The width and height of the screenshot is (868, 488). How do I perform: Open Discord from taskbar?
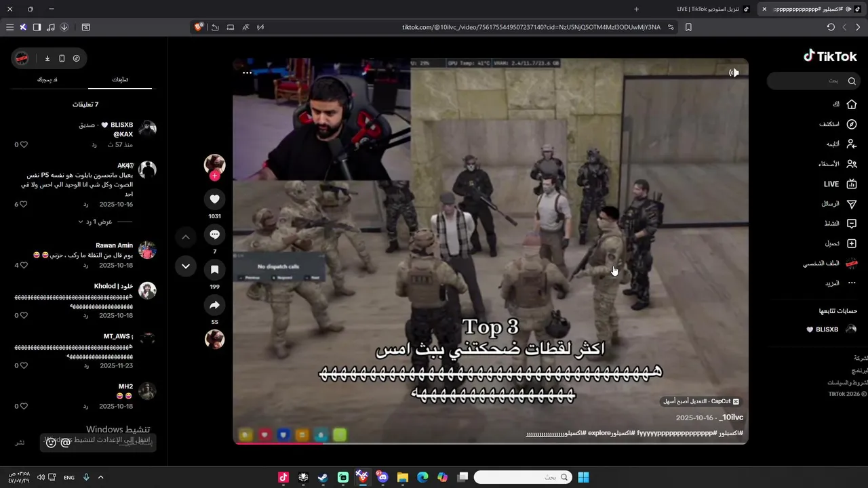point(382,477)
